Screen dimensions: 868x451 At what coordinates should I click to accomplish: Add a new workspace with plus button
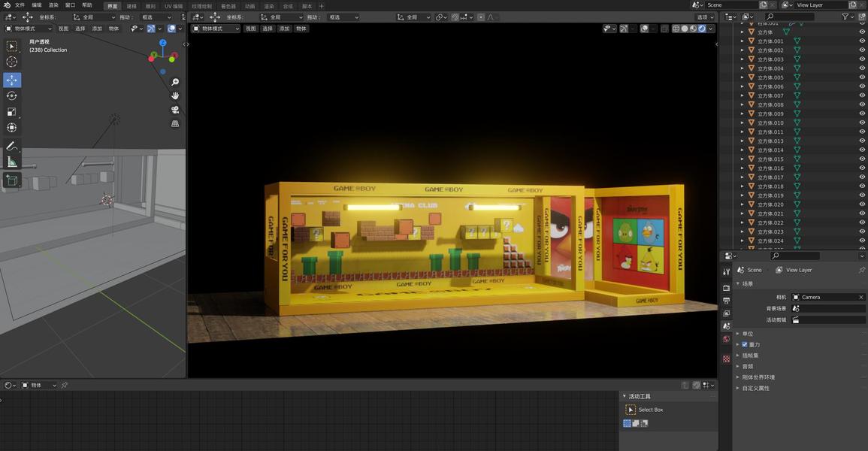(x=322, y=6)
